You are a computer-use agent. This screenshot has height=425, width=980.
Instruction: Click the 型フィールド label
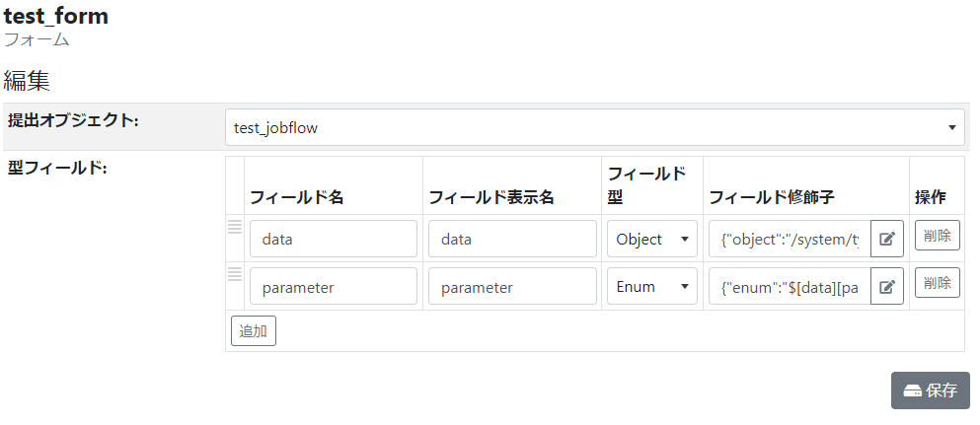[57, 168]
